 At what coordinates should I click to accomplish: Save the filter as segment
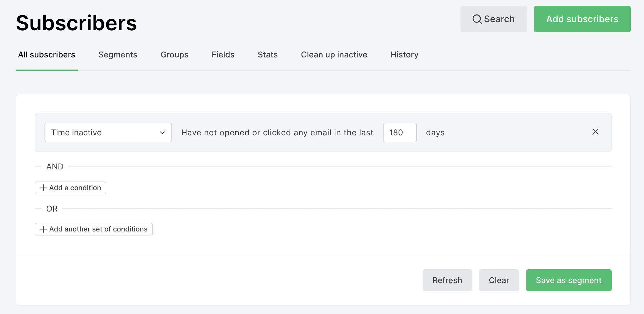coord(569,280)
